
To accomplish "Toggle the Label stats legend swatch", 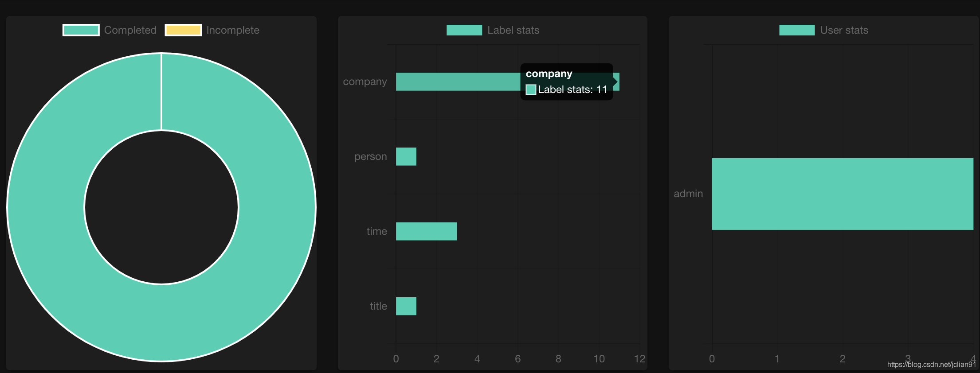I will 464,30.
